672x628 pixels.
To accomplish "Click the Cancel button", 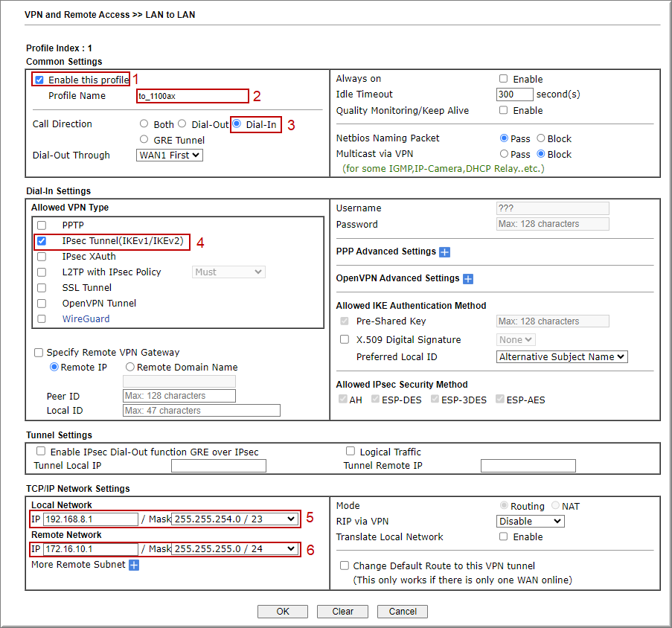I will pyautogui.click(x=403, y=612).
